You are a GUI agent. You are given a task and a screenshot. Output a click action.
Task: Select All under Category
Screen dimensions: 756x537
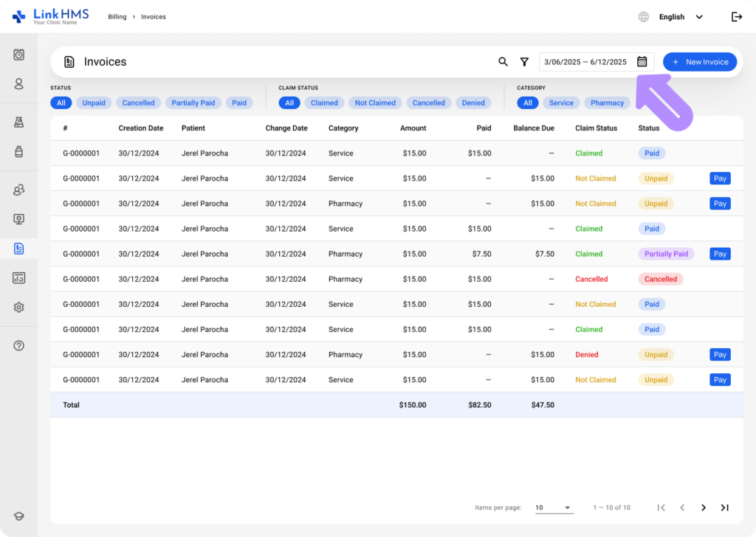pos(528,103)
